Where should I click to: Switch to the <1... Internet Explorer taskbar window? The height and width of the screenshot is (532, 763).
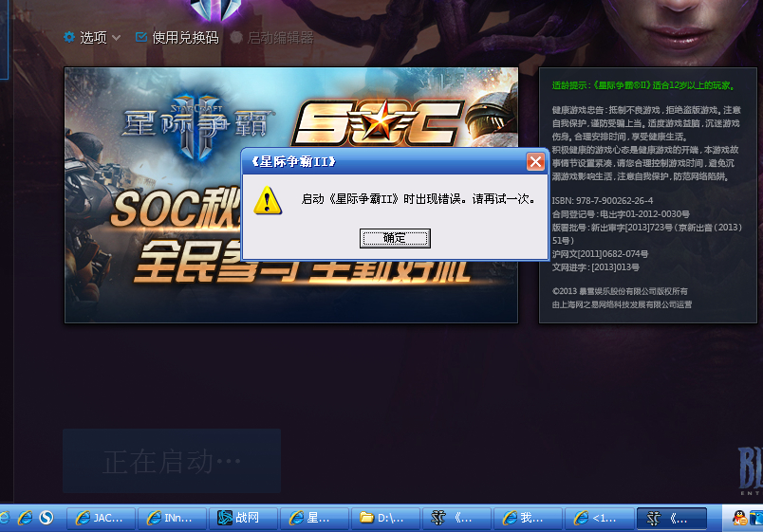coord(599,519)
